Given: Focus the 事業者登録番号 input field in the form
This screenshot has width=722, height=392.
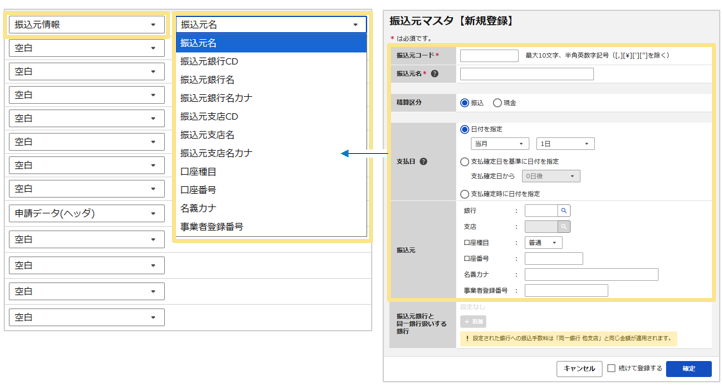Looking at the screenshot, I should coord(566,290).
